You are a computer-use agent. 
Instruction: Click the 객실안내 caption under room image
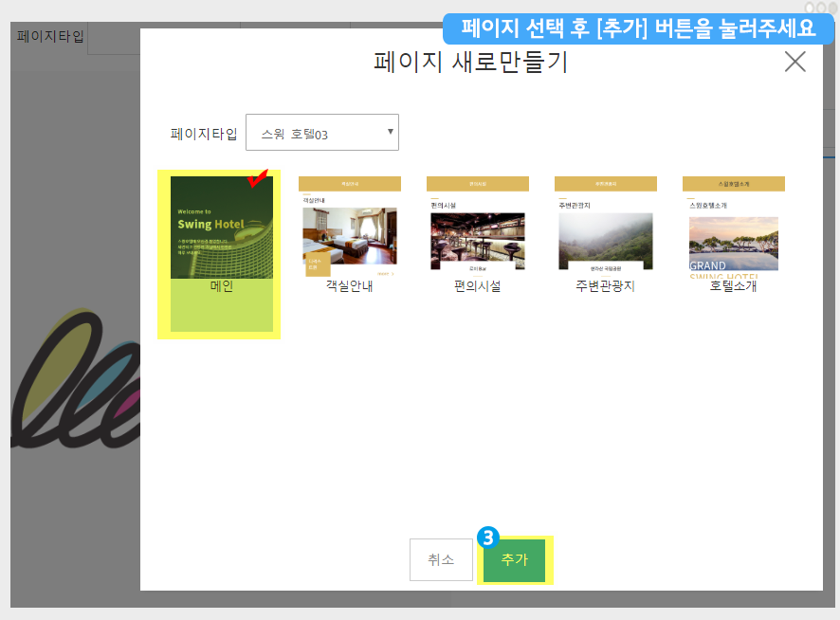(x=349, y=286)
